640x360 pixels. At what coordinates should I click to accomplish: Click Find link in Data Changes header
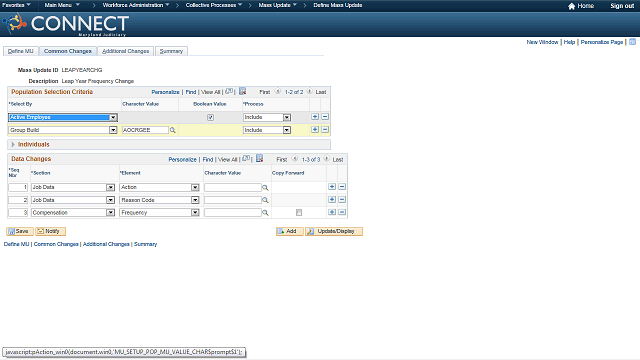point(208,160)
